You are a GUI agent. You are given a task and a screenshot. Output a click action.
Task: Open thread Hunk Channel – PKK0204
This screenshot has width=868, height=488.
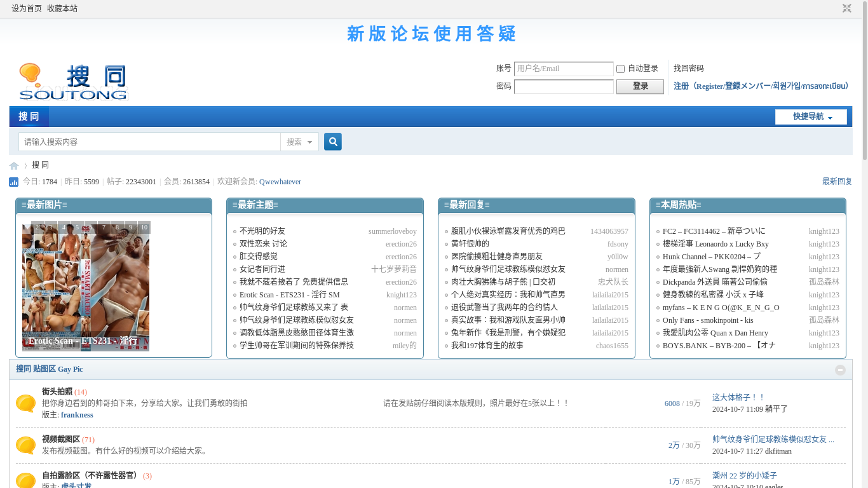click(x=712, y=257)
